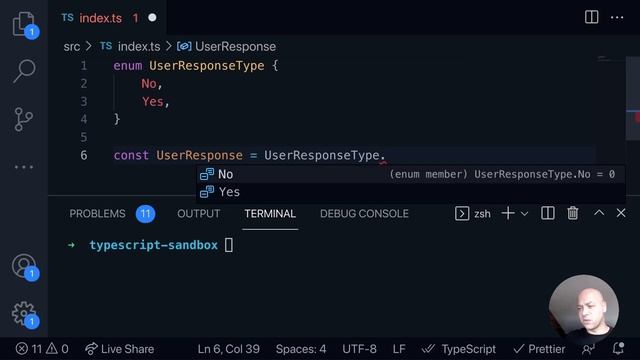Place cursor on line 1 enum declaration

[196, 66]
